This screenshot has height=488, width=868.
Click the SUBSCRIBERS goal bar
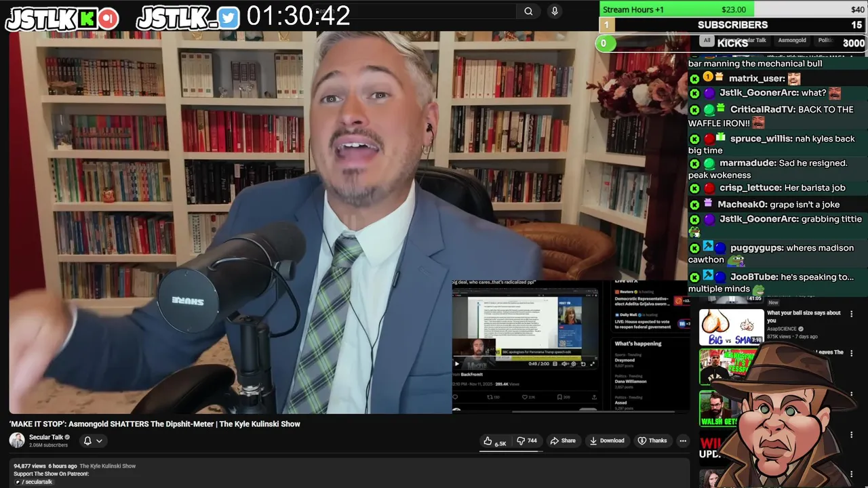tap(732, 25)
